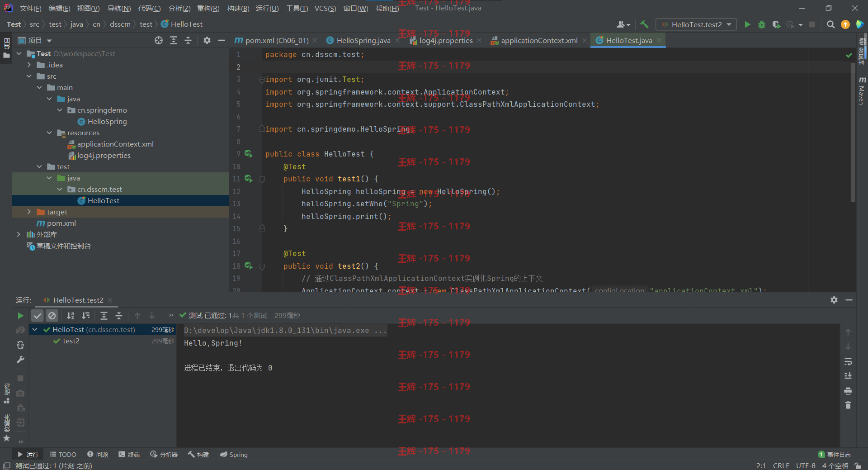Collapse HelloTest node in test results
868x470 pixels.
click(35, 330)
